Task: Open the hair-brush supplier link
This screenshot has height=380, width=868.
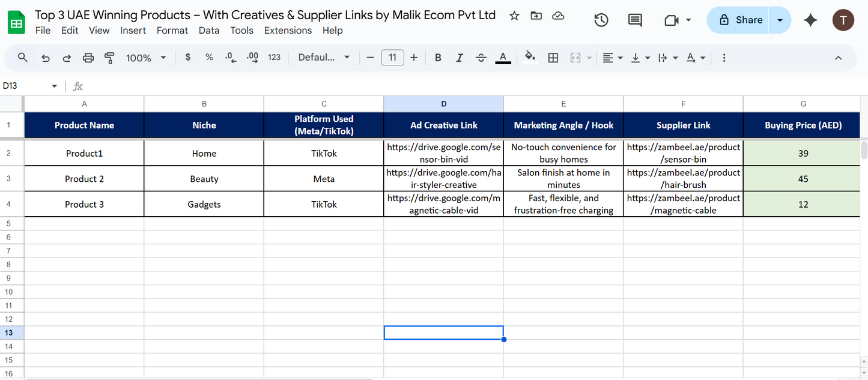Action: point(683,179)
